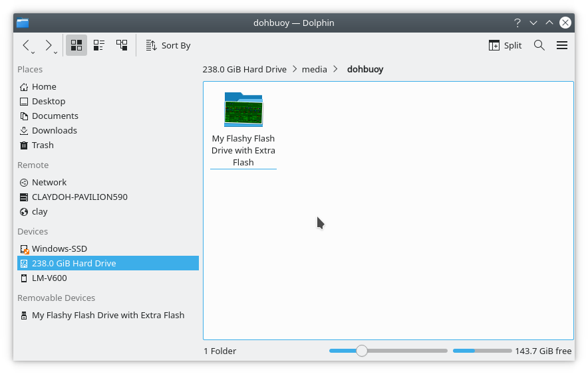
Task: Go back with the left arrow
Action: pyautogui.click(x=26, y=45)
